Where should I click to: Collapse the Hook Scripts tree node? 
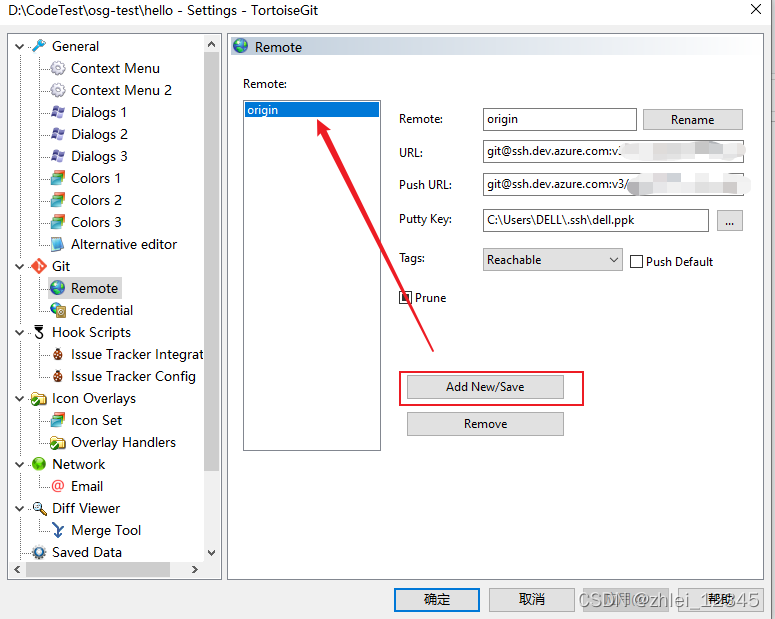coord(19,332)
